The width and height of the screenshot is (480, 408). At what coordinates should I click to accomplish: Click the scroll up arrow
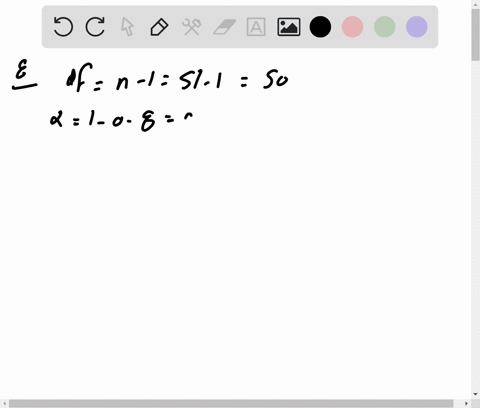(x=475, y=4)
